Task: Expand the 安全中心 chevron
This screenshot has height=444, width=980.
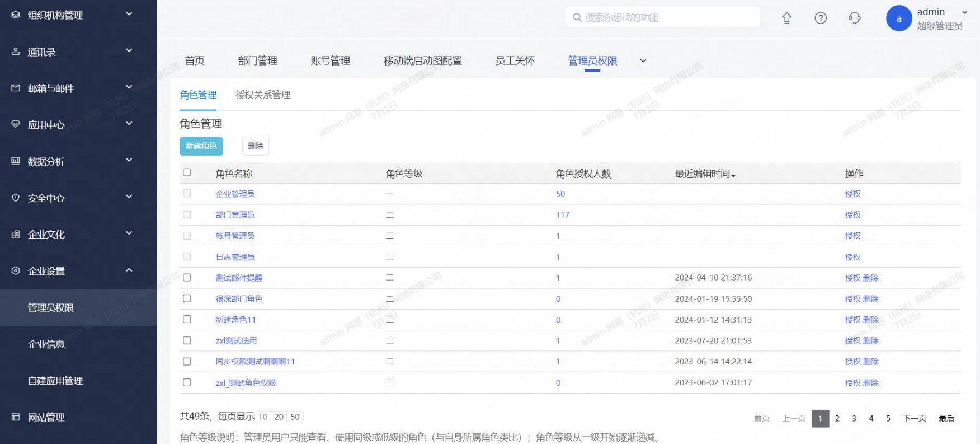Action: point(129,197)
